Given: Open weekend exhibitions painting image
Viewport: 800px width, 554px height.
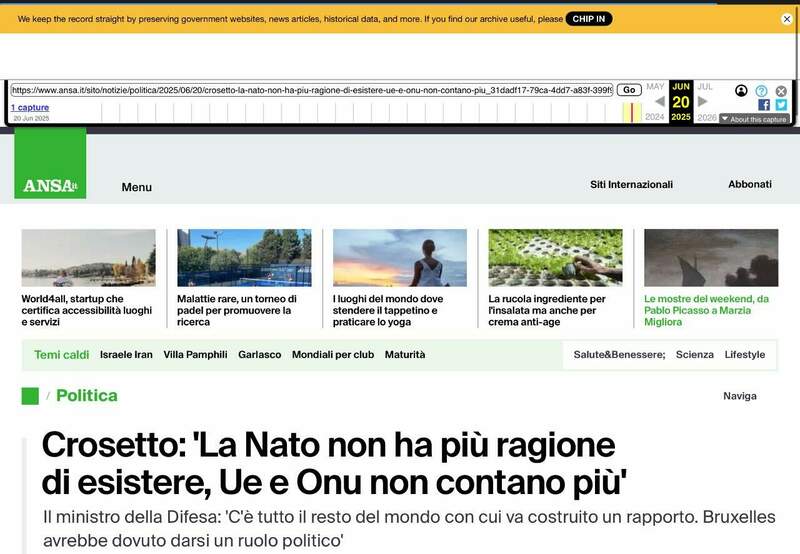Looking at the screenshot, I should [711, 258].
